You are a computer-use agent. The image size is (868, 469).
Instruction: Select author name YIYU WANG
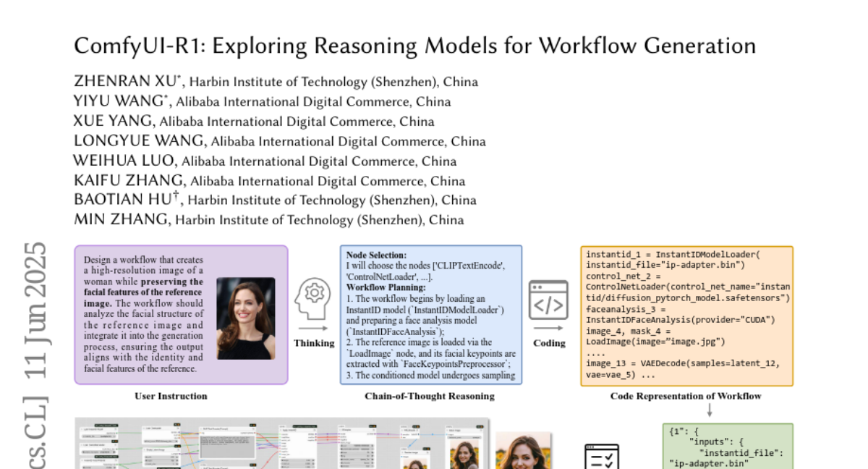click(119, 101)
